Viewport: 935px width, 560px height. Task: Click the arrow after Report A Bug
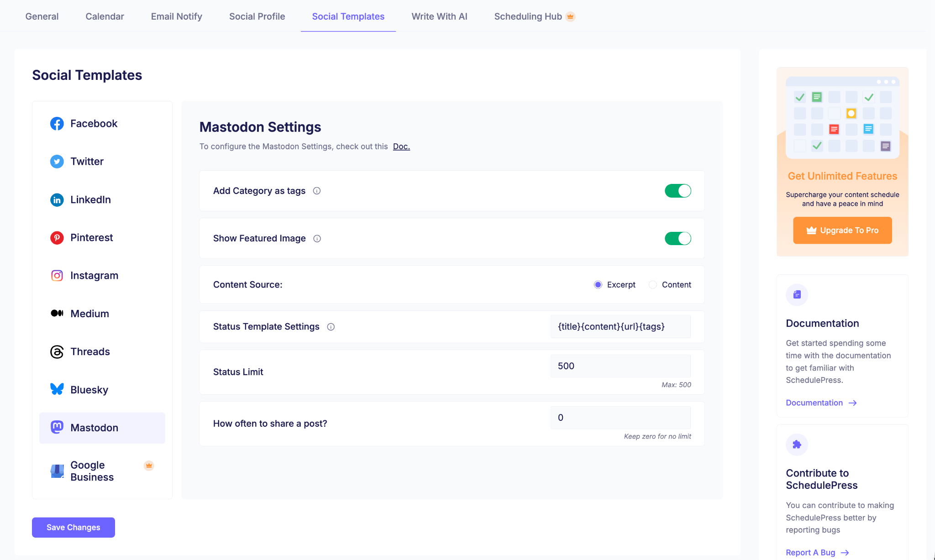pos(845,553)
